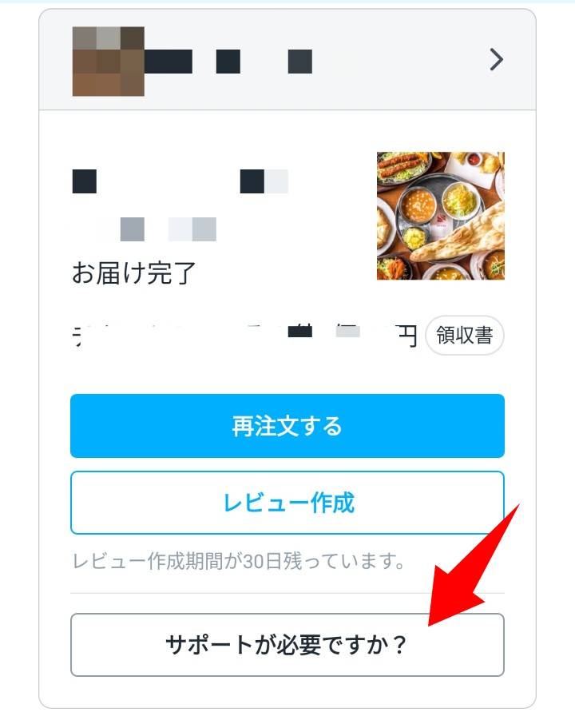This screenshot has height=728, width=575.
Task: Click the order total ending in 円
Action: pyautogui.click(x=244, y=336)
